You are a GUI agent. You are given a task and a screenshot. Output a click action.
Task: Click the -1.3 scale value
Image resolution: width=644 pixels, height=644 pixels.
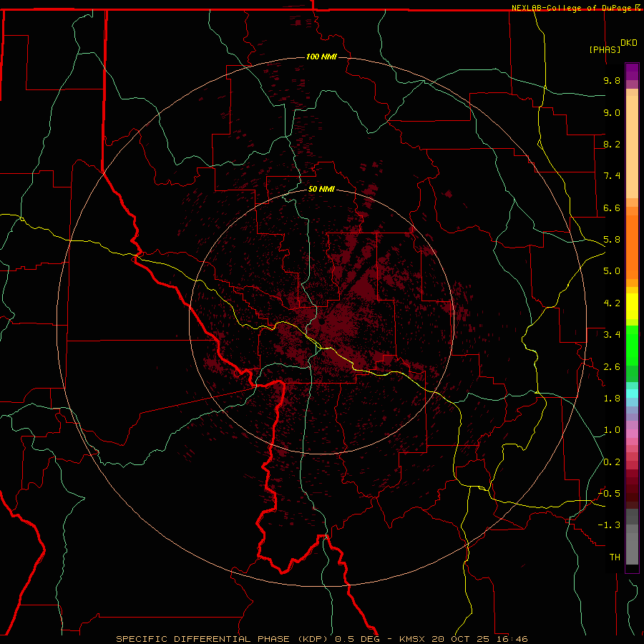click(609, 525)
